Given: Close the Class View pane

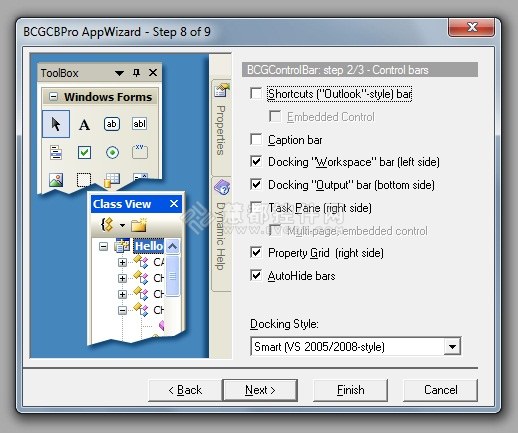Looking at the screenshot, I should tap(174, 204).
